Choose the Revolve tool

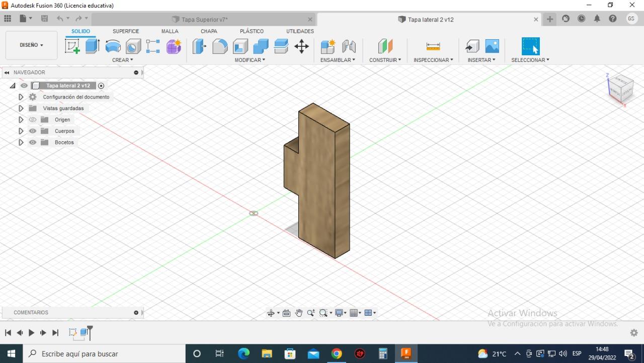(x=113, y=46)
